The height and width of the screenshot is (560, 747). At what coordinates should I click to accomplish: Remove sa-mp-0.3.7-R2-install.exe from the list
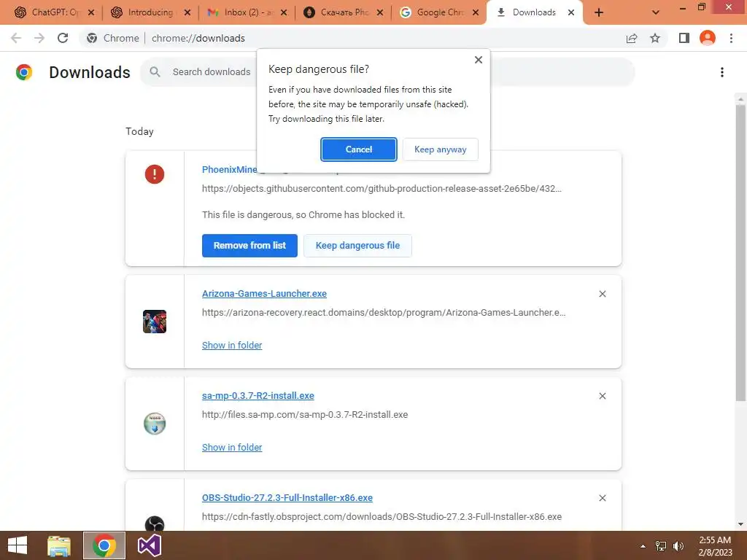(602, 396)
